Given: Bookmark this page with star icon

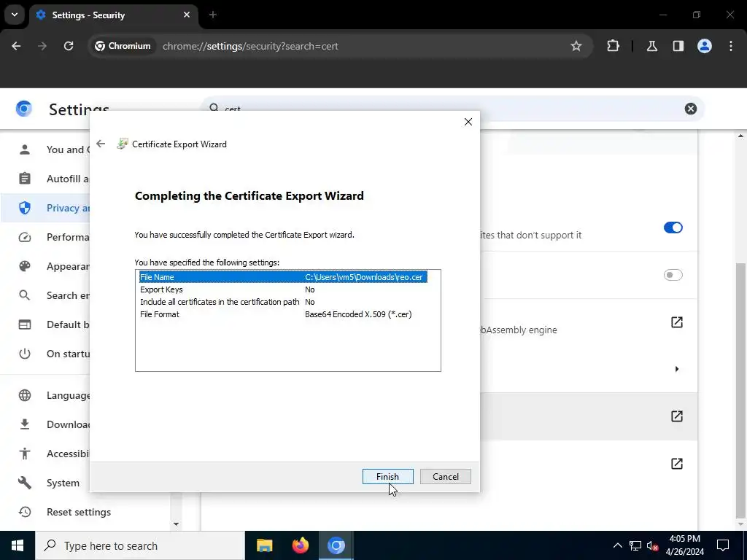Looking at the screenshot, I should click(x=576, y=46).
